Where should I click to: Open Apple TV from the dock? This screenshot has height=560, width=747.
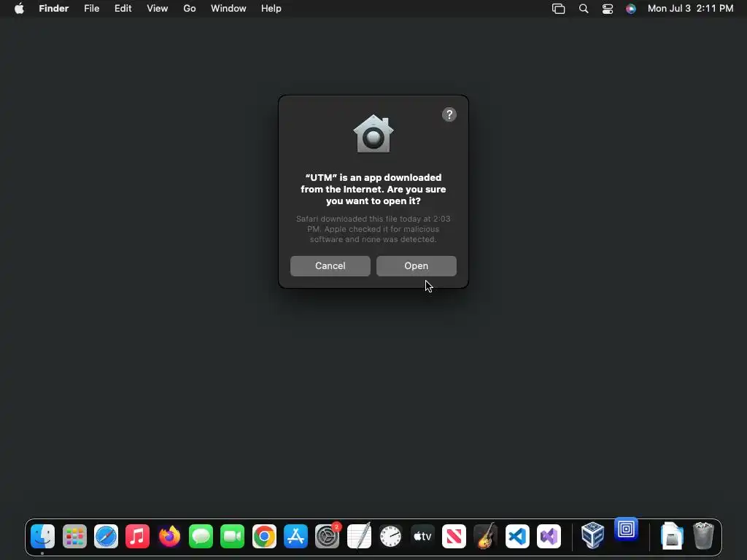pyautogui.click(x=422, y=536)
